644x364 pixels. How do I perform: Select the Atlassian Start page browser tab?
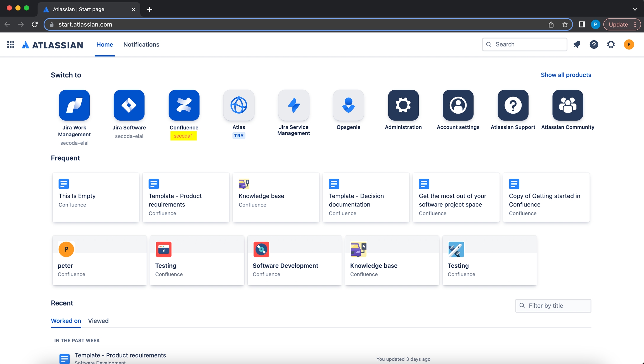tap(89, 9)
